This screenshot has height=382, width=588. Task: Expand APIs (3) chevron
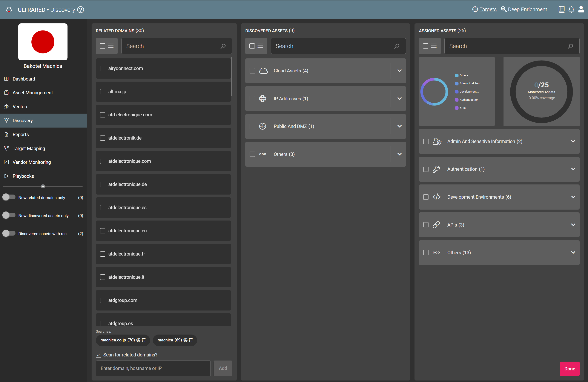(573, 225)
